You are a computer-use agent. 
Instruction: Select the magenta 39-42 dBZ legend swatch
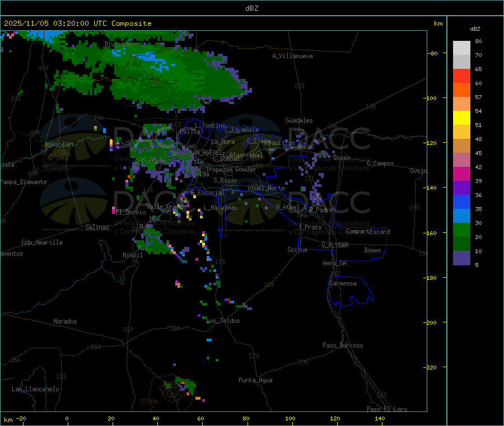tap(461, 174)
